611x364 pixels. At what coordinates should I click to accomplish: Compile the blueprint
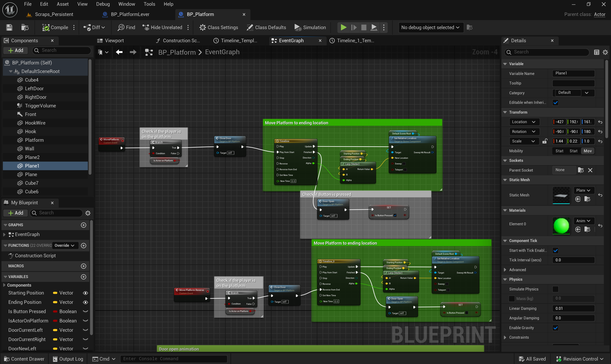pos(55,27)
